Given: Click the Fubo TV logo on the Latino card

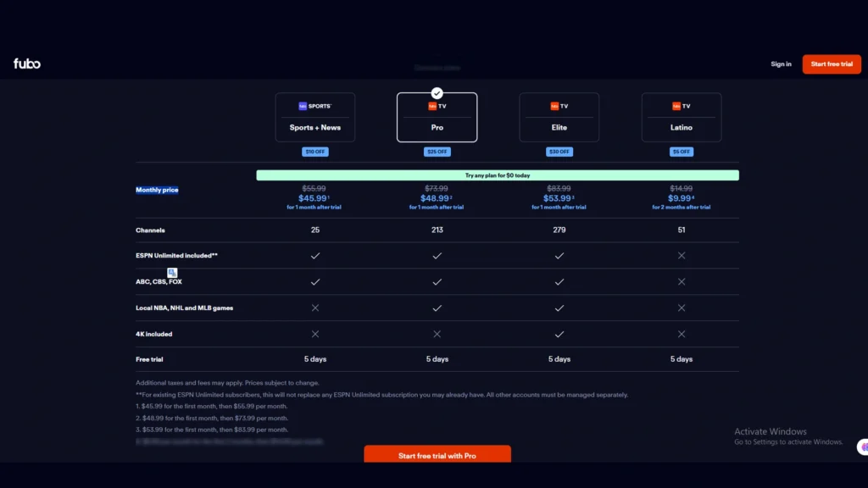Looking at the screenshot, I should (x=681, y=104).
